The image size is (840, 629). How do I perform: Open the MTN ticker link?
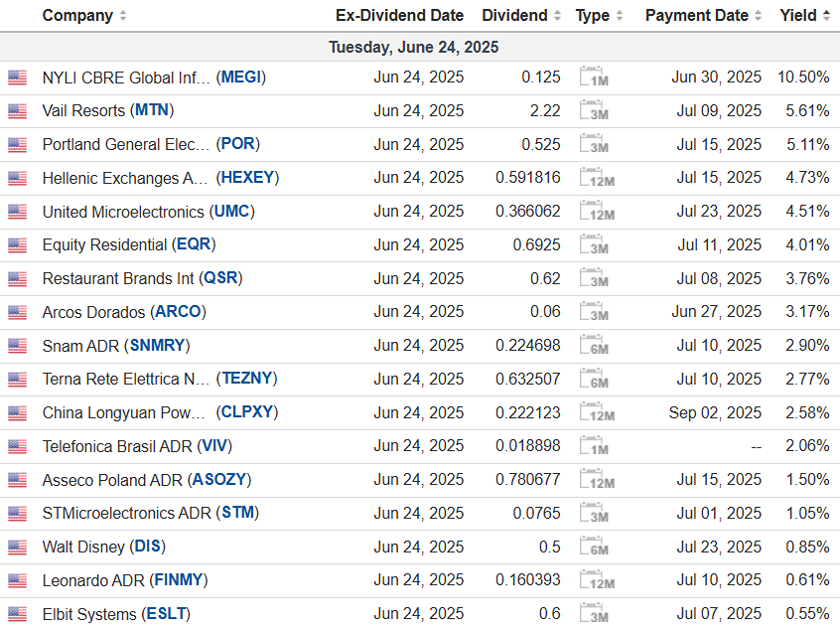coord(152,111)
